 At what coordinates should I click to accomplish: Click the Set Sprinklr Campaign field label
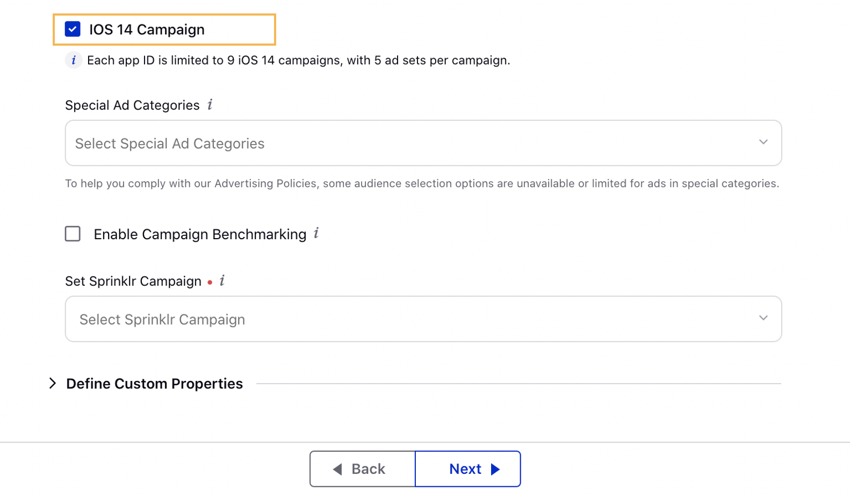[x=133, y=281]
